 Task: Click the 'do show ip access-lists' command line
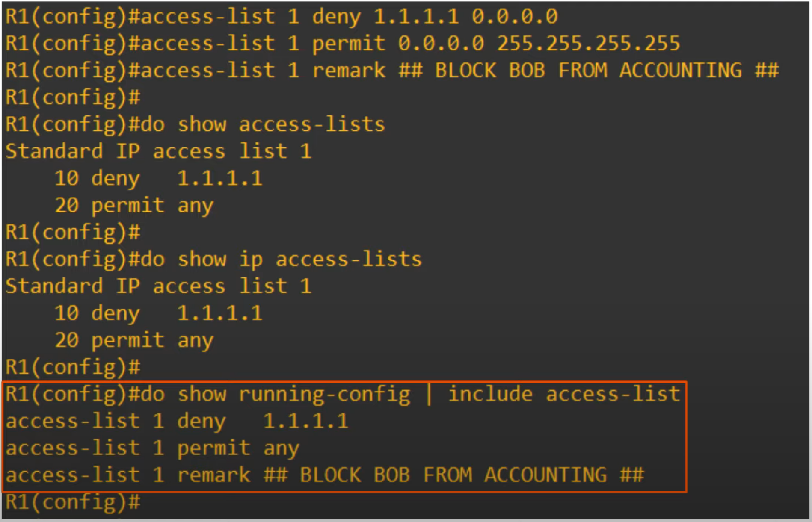213,260
